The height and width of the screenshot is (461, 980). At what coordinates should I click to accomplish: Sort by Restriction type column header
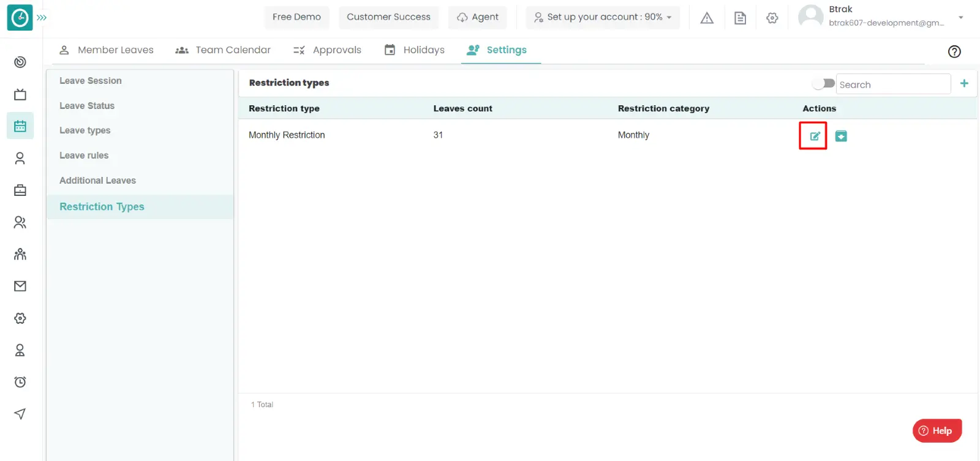coord(284,108)
